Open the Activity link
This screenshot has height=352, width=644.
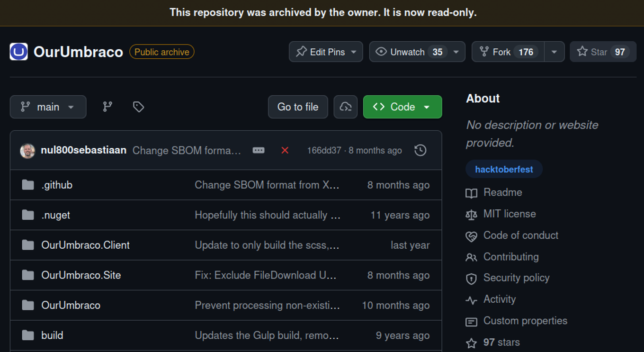pos(500,299)
